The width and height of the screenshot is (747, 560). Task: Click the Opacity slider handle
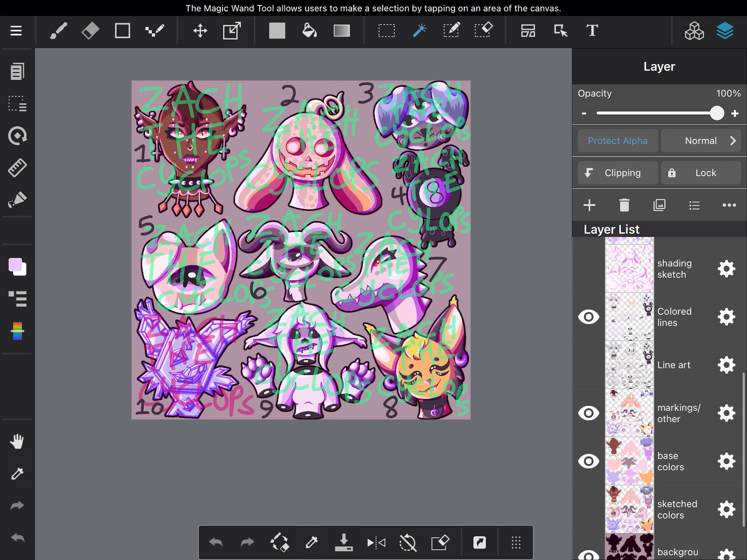(717, 114)
